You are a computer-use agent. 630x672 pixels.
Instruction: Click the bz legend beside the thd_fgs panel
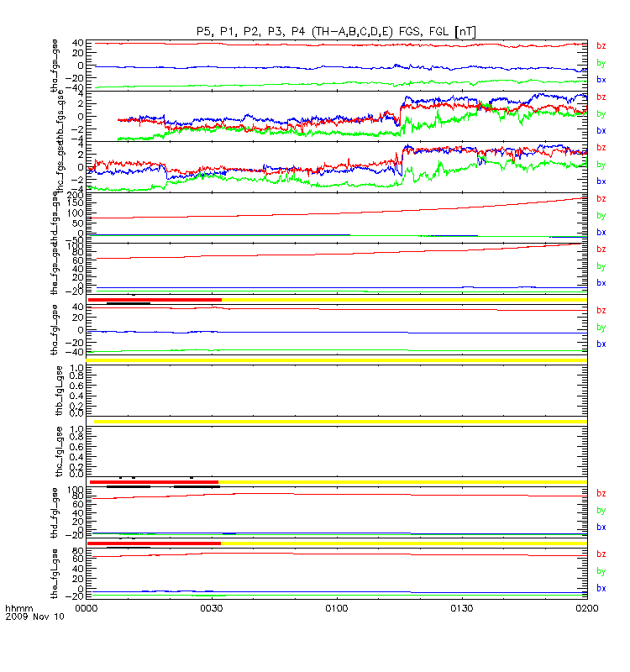tap(601, 198)
